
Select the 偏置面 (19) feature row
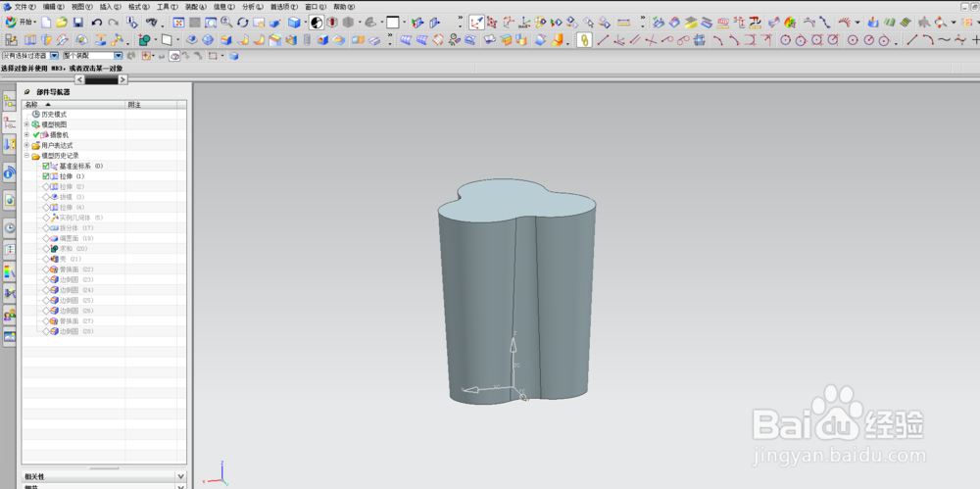(x=104, y=238)
